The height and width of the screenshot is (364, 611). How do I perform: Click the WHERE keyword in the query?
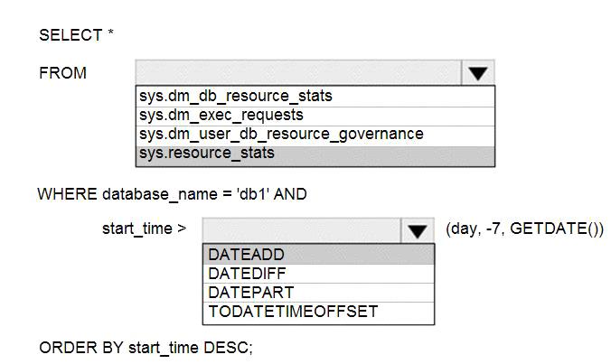[x=67, y=194]
